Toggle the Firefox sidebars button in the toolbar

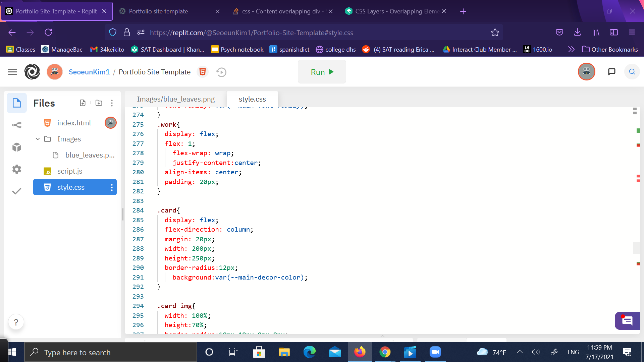(613, 33)
